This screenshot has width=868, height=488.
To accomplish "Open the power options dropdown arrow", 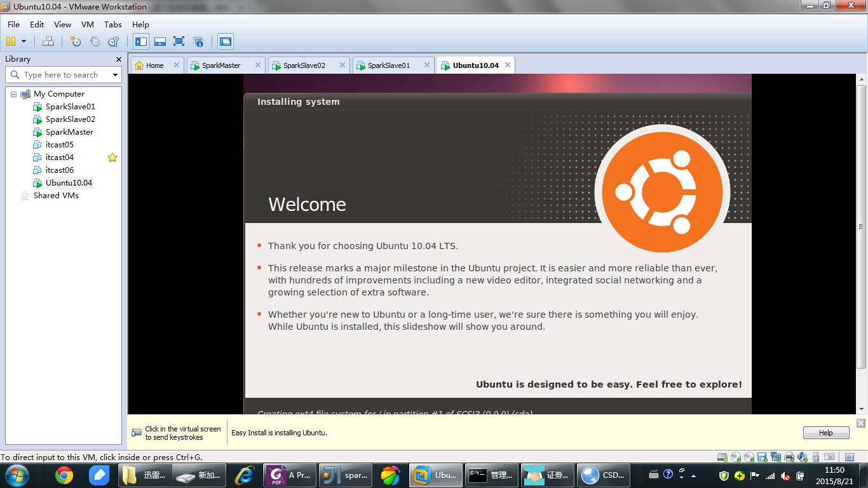I will pos(24,41).
